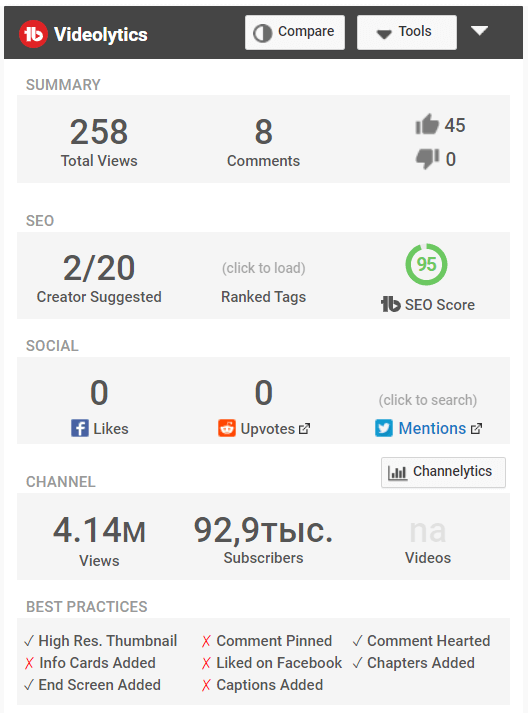Click the Comment Pinned red X item
This screenshot has height=713, width=528.
pos(267,641)
